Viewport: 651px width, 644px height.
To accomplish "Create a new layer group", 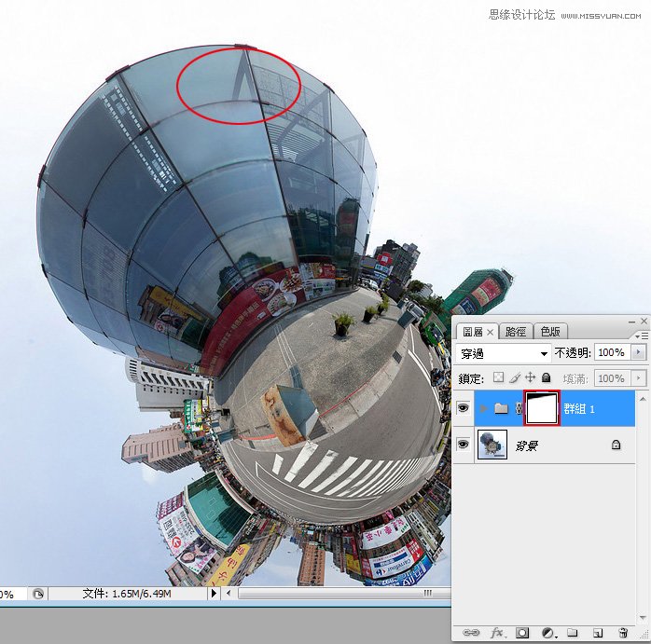I will click(572, 633).
